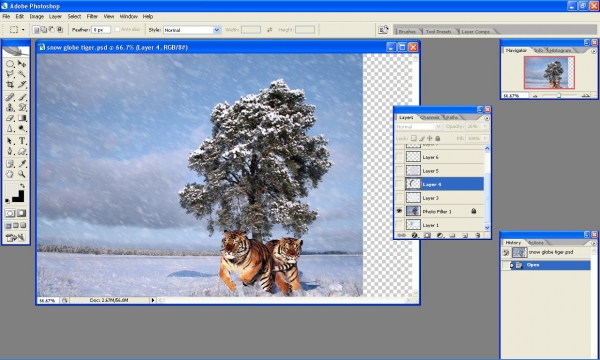Select the Polygonal Lasso tool
Viewport: 600px width, 360px height.
tap(10, 74)
